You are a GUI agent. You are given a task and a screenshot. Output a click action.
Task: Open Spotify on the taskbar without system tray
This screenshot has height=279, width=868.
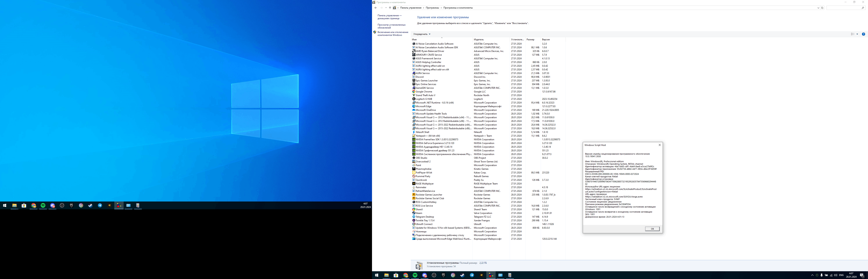click(43, 206)
